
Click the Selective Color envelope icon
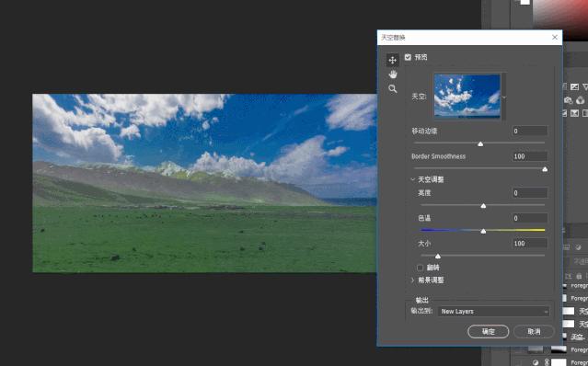(574, 113)
